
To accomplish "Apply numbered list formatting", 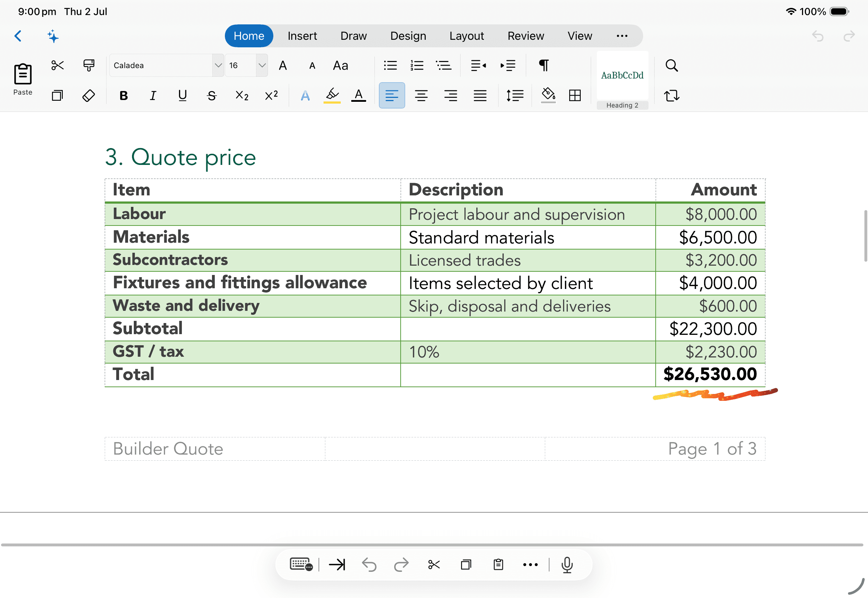I will click(417, 65).
